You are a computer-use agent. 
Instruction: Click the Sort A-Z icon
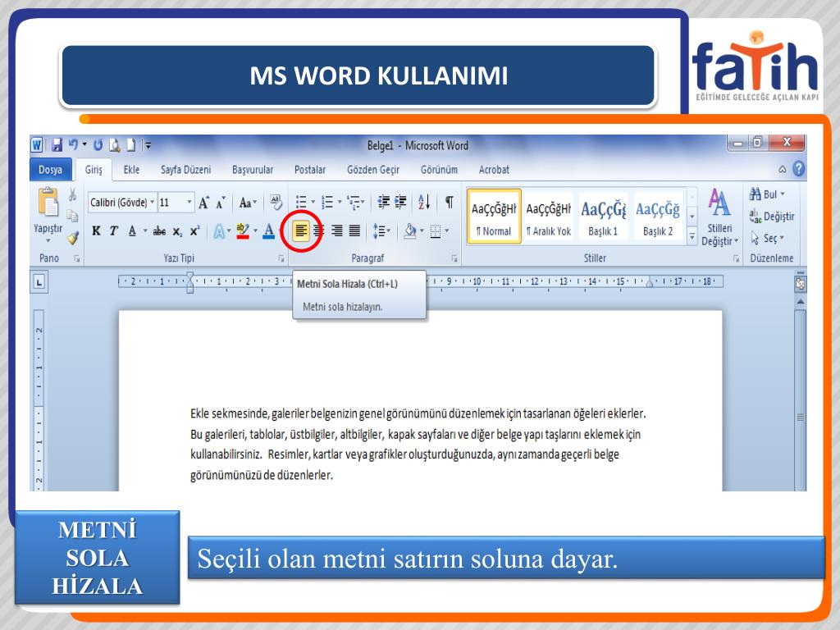click(424, 202)
